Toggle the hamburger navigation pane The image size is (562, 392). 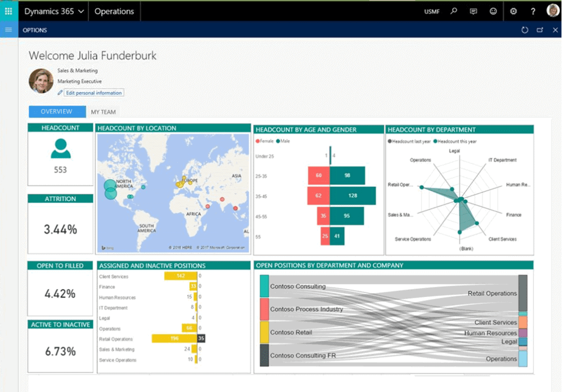8,30
